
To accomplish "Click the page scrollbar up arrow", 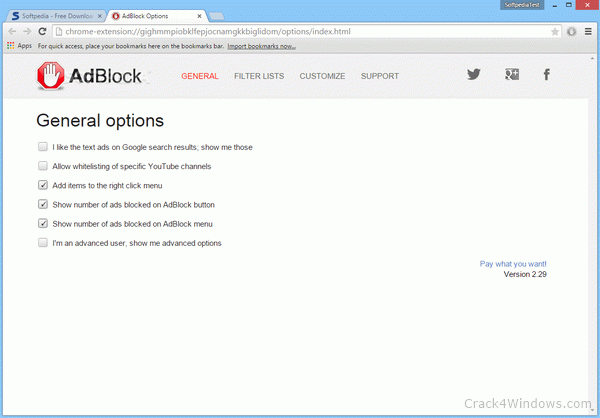I will (593, 59).
